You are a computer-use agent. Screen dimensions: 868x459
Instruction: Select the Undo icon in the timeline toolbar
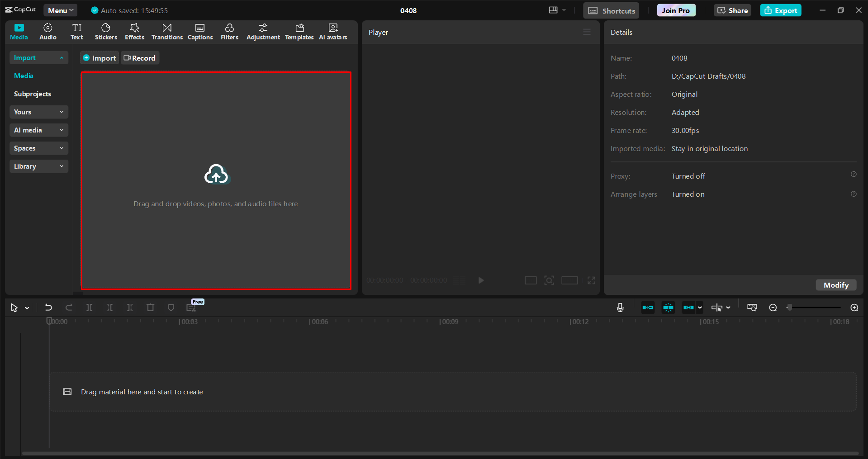coord(48,307)
